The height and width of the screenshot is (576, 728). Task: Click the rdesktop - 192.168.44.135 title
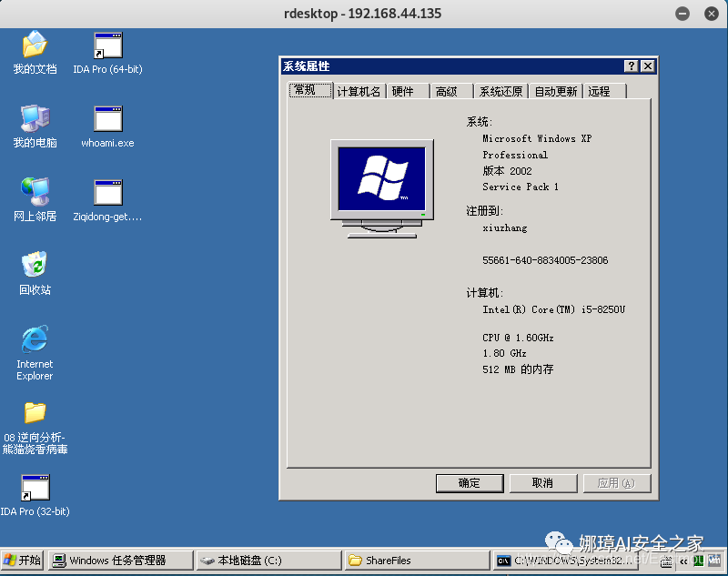click(x=362, y=14)
